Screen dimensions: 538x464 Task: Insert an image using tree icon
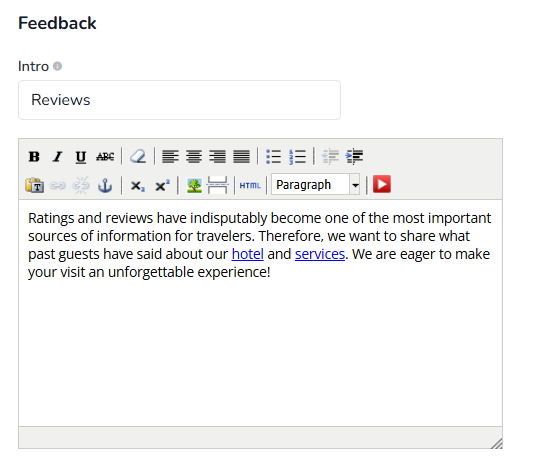click(x=194, y=185)
